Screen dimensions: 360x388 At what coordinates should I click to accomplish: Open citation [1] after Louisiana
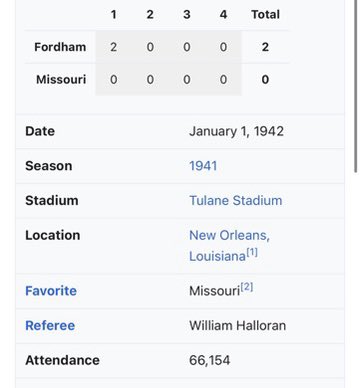click(252, 252)
